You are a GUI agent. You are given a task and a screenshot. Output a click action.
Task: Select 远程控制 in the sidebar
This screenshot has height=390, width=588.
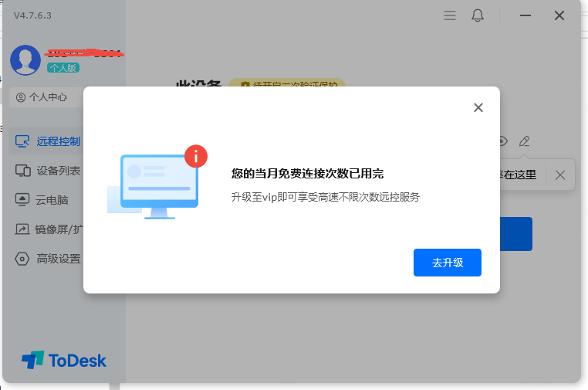tap(46, 141)
